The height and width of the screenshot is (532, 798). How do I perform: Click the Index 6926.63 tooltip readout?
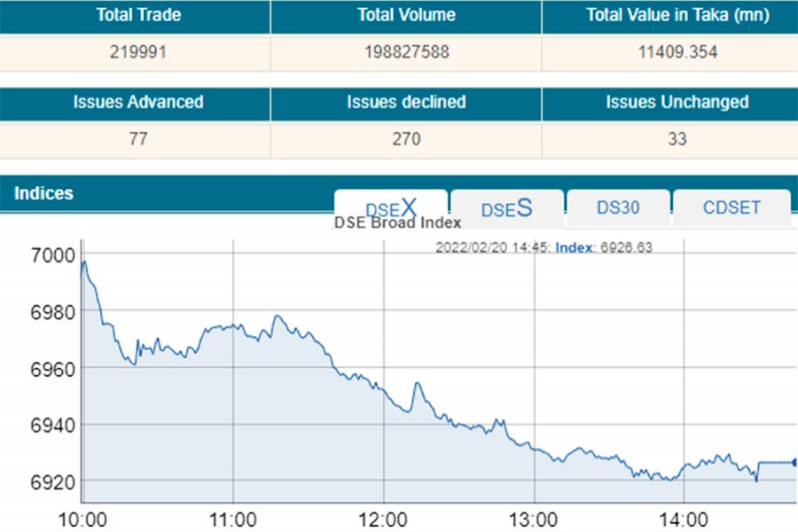(603, 247)
